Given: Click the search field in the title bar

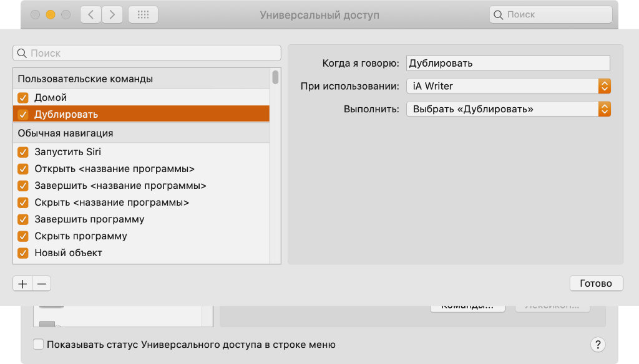Looking at the screenshot, I should [x=550, y=14].
